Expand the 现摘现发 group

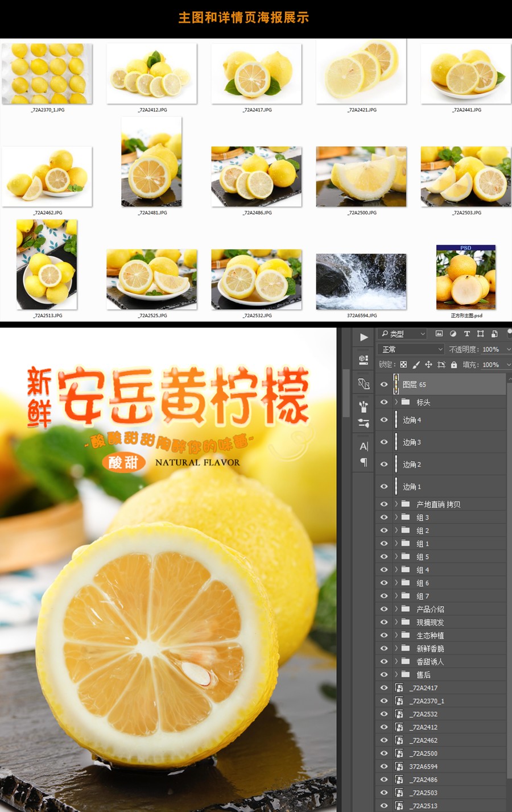pos(396,622)
